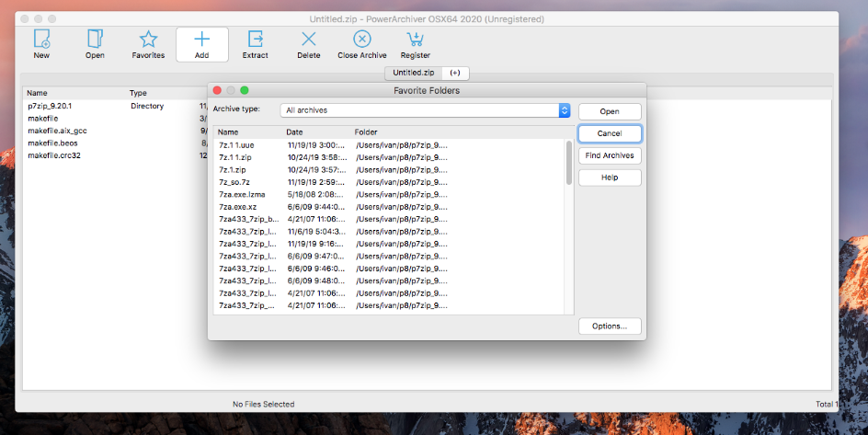Click the Close Archive icon
The image size is (868, 435).
pyautogui.click(x=362, y=39)
